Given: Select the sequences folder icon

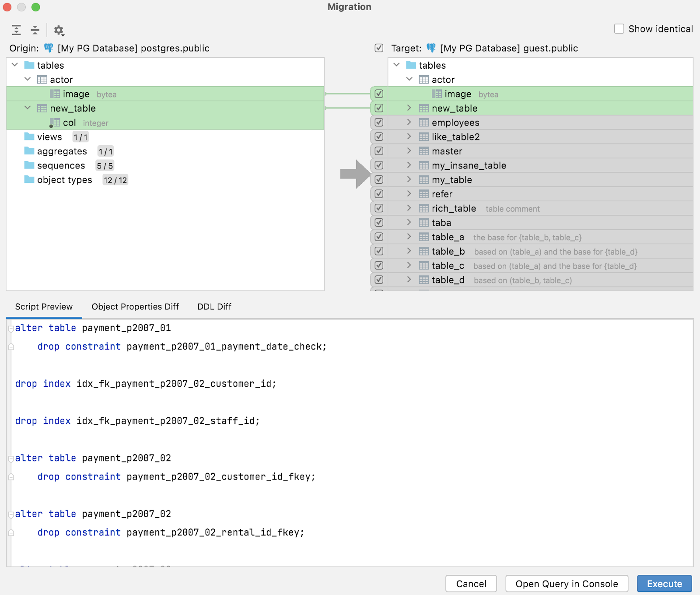Looking at the screenshot, I should (29, 165).
